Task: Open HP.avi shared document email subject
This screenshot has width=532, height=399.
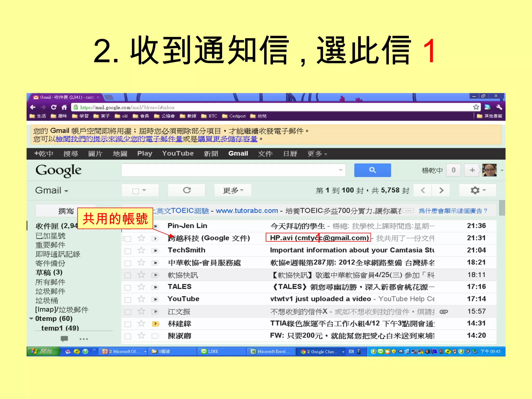Action: click(320, 238)
